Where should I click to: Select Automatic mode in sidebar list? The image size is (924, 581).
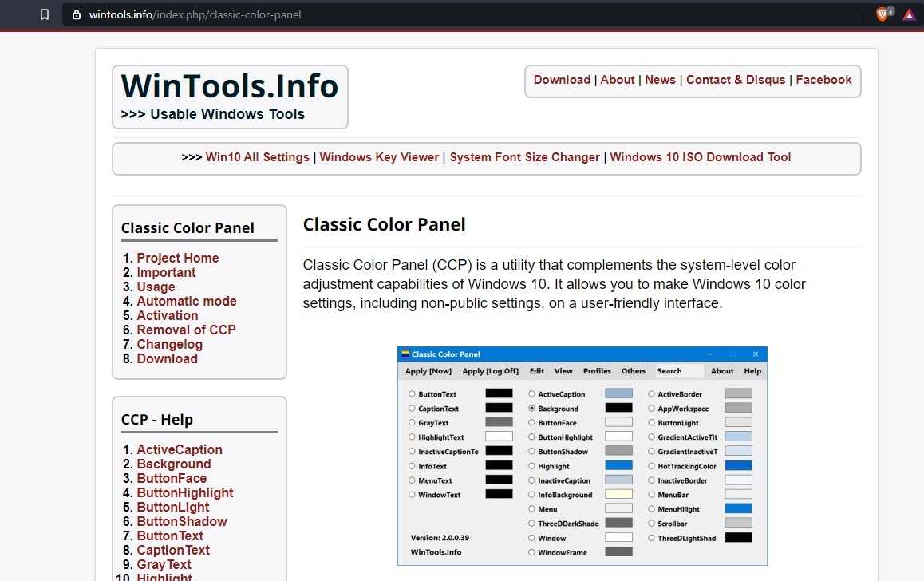(x=186, y=301)
